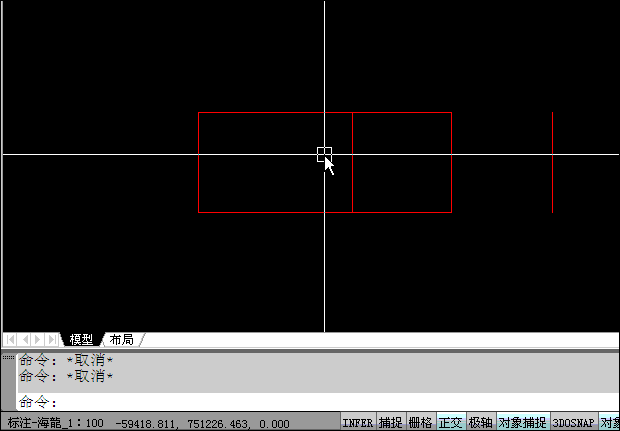Toggle 捕捉 snap mode

[391, 422]
